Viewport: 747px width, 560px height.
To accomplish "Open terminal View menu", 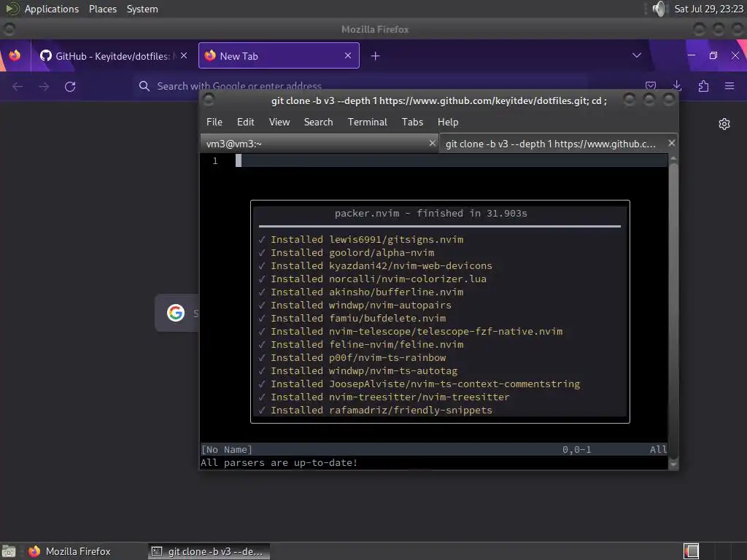I will coord(279,122).
